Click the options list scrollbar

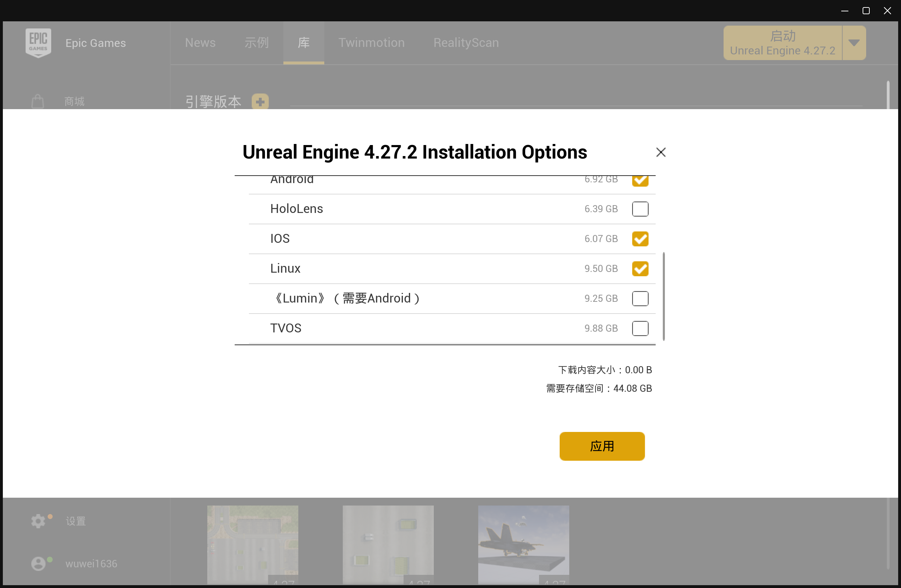point(663,296)
